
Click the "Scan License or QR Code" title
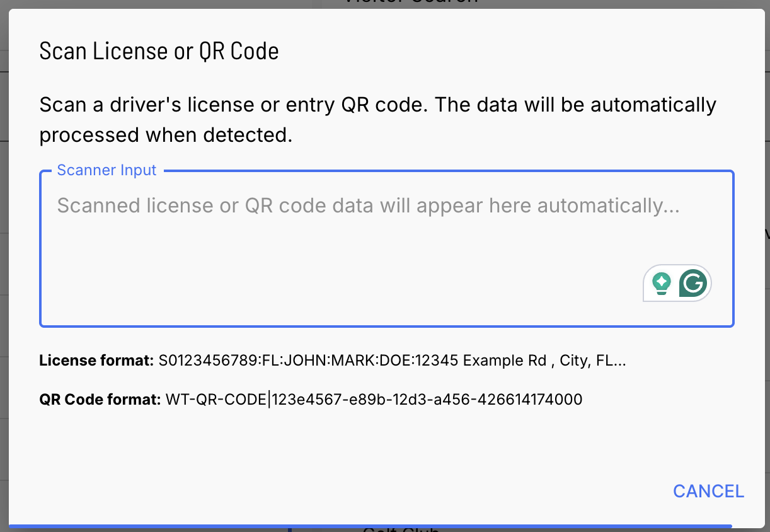click(x=159, y=51)
